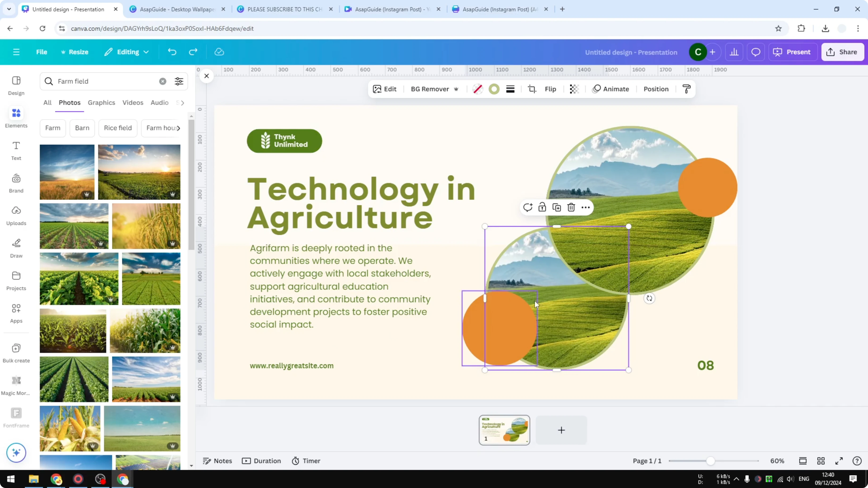The width and height of the screenshot is (868, 488).
Task: Delete the selected element with trash icon
Action: [x=571, y=207]
